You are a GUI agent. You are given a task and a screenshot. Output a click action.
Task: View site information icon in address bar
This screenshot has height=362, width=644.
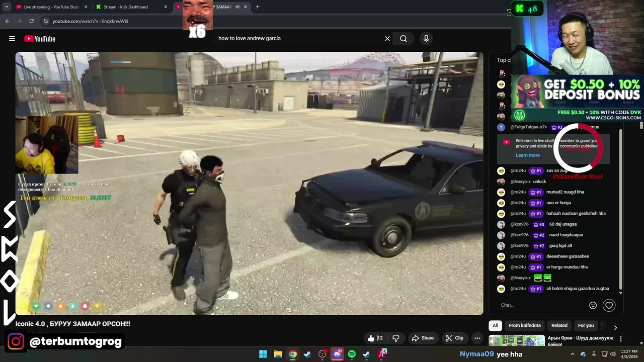click(46, 21)
